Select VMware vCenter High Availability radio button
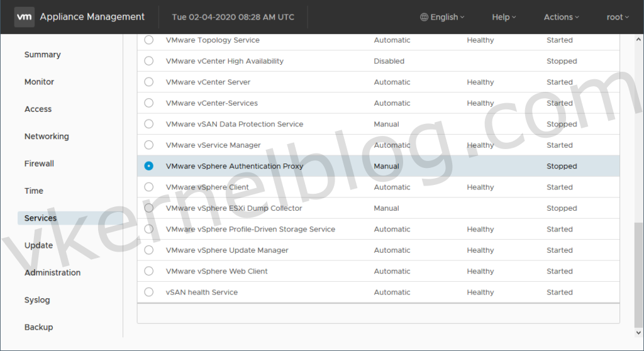Screen dimensions: 644x351 point(148,61)
